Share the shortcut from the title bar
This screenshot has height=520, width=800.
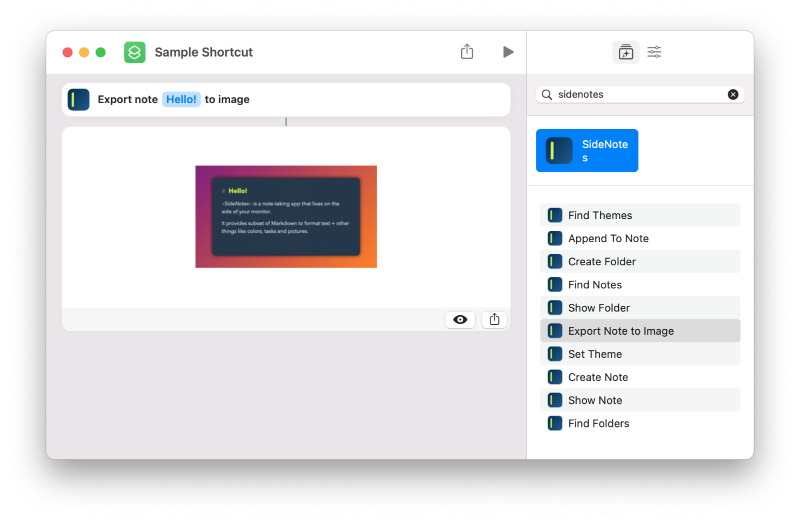pos(467,52)
